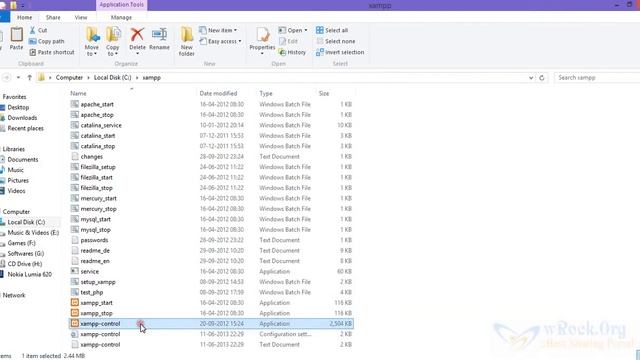640x360 pixels.
Task: Click Local Disk (C:) in the breadcrumb
Action: click(x=113, y=78)
